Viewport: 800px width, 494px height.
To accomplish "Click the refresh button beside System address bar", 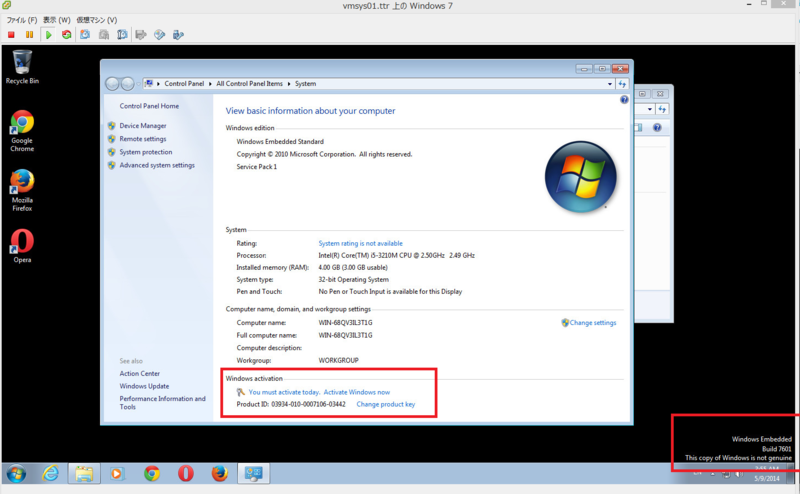I will click(x=622, y=84).
